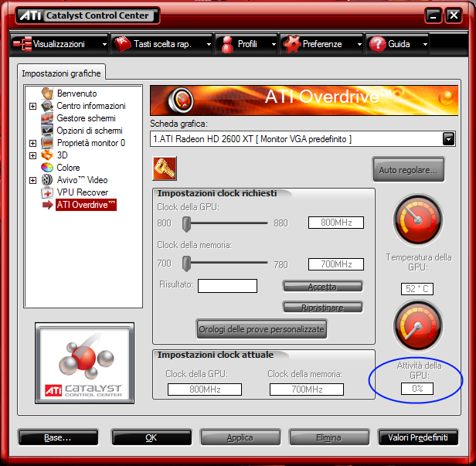Click Orologi delle prove personalizzate button

[x=261, y=328]
